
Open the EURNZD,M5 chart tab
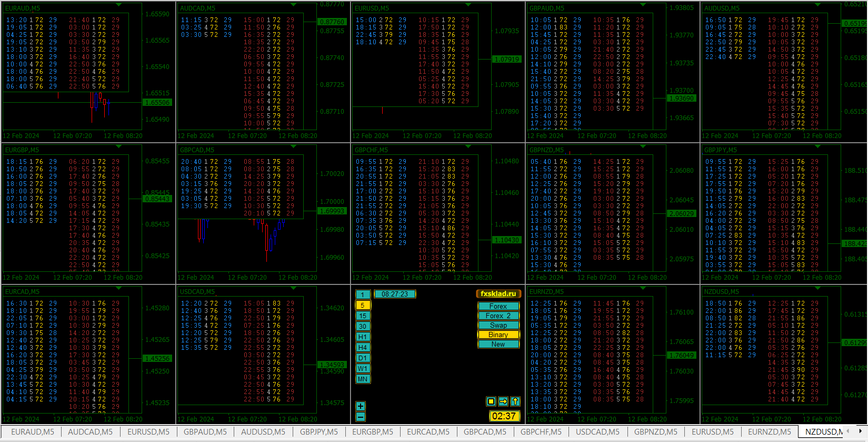click(770, 432)
